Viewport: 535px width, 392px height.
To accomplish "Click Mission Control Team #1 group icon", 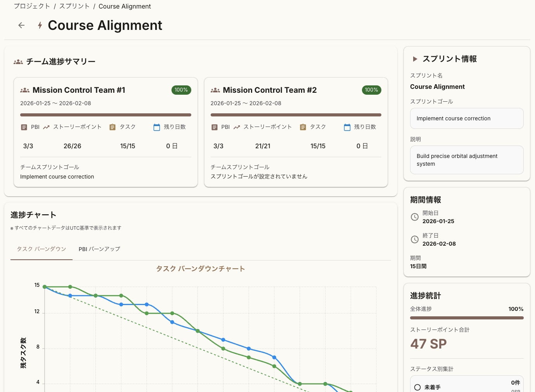I will [x=25, y=90].
